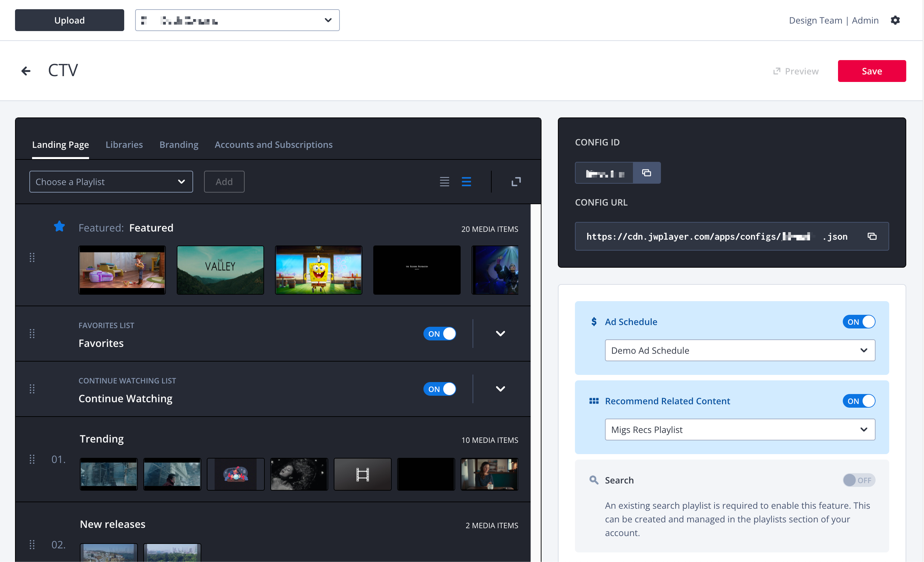924x562 pixels.
Task: Open the Demo Ad Schedule dropdown
Action: click(x=739, y=350)
